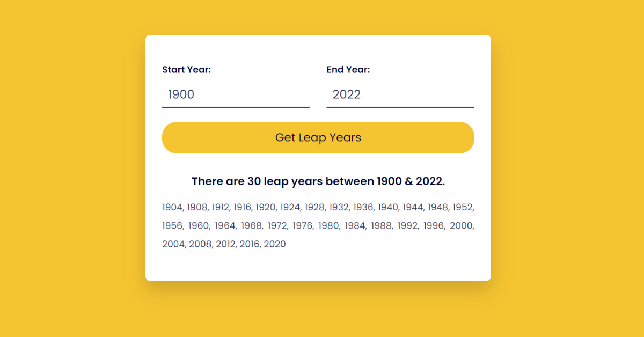644x337 pixels.
Task: Click the year 2004 in results
Action: [x=174, y=244]
